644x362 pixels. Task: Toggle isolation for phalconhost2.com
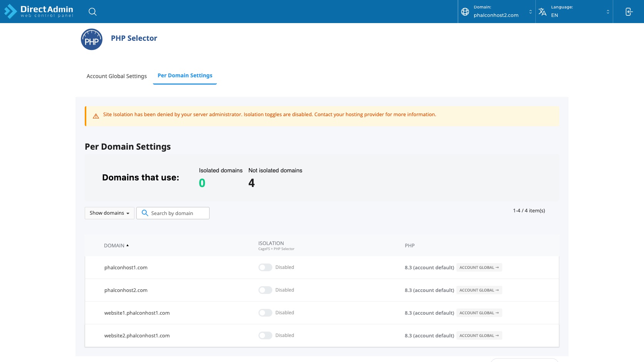265,290
